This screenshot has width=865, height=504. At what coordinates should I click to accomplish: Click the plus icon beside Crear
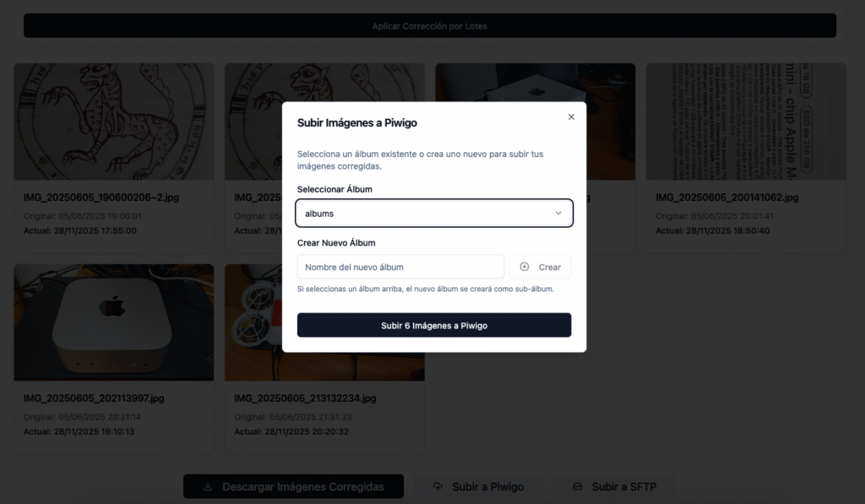tap(525, 267)
